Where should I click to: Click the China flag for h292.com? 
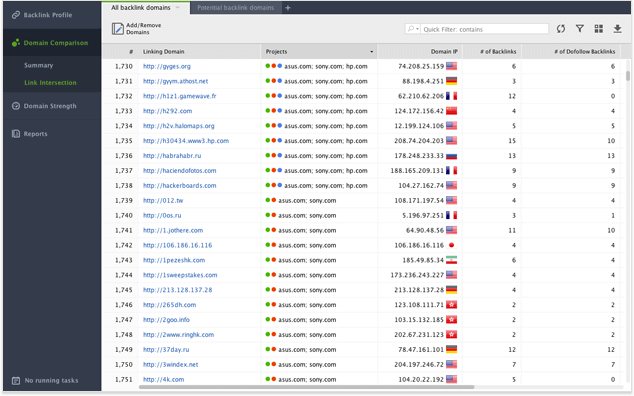click(x=451, y=111)
